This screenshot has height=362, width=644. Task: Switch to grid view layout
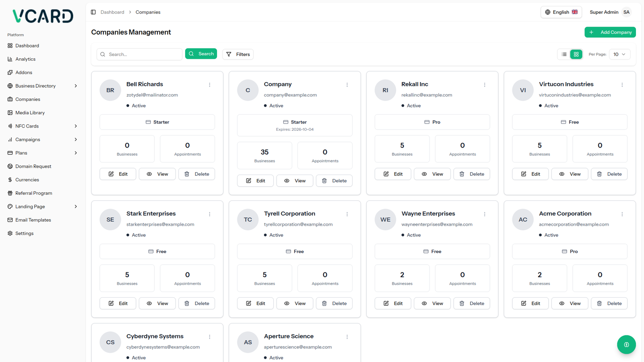click(x=576, y=54)
